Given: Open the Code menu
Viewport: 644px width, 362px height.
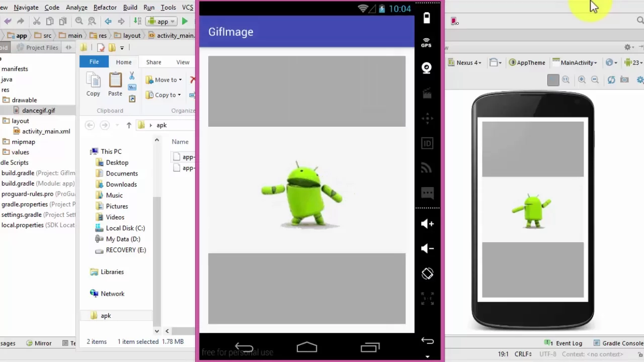Looking at the screenshot, I should pyautogui.click(x=52, y=7).
